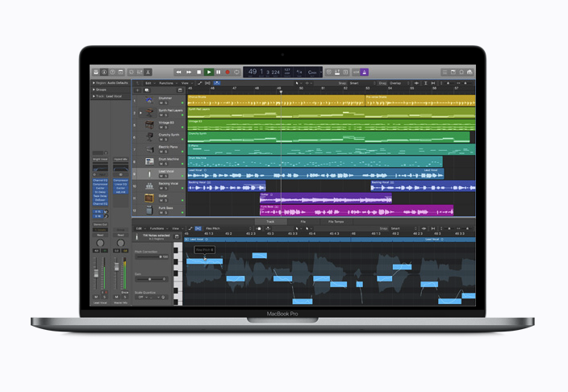Mute the Lead Vocal track
The height and width of the screenshot is (392, 568).
(x=161, y=176)
